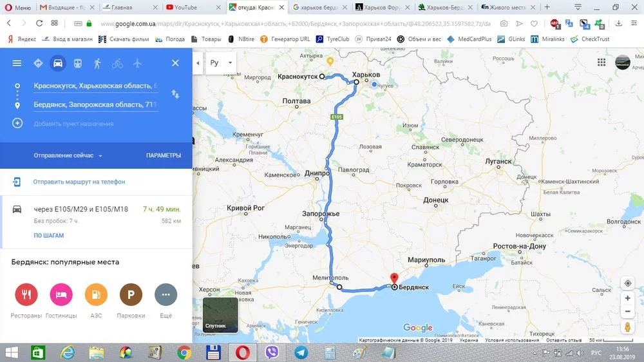Go back in browser history
Viewport: 644px width, 362px height.
pyautogui.click(x=9, y=23)
